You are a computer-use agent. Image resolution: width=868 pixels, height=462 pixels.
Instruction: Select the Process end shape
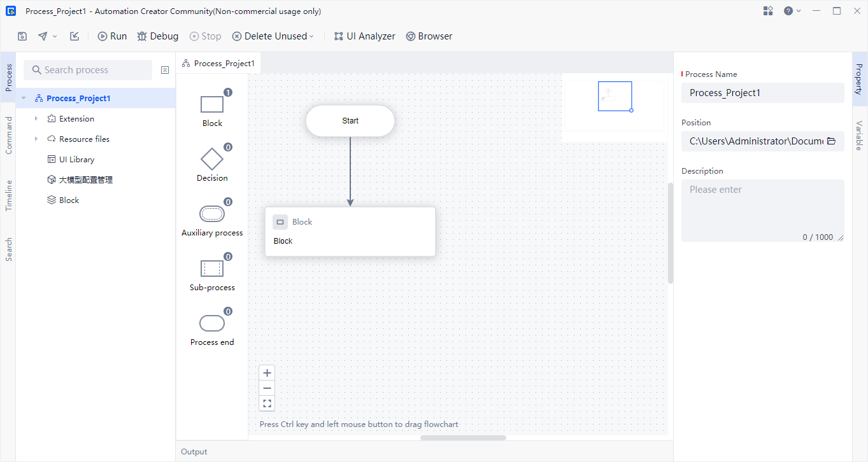pos(212,323)
